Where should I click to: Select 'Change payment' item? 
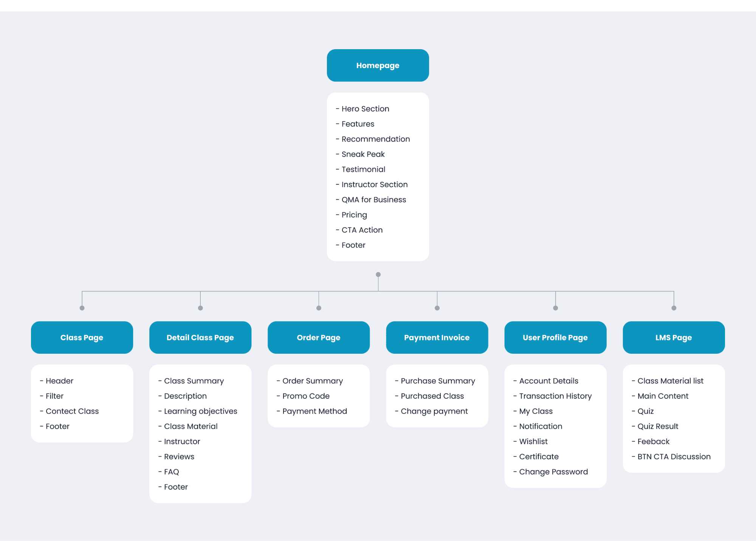[x=431, y=411]
